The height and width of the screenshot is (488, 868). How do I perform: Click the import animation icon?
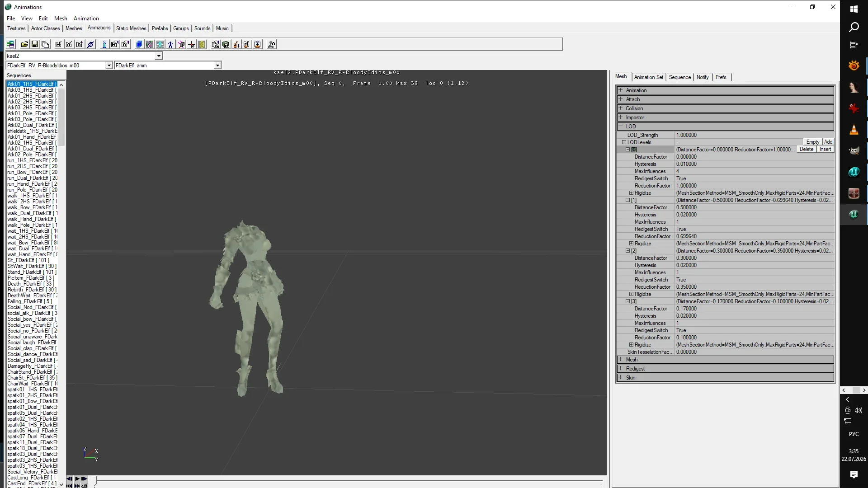pos(69,44)
